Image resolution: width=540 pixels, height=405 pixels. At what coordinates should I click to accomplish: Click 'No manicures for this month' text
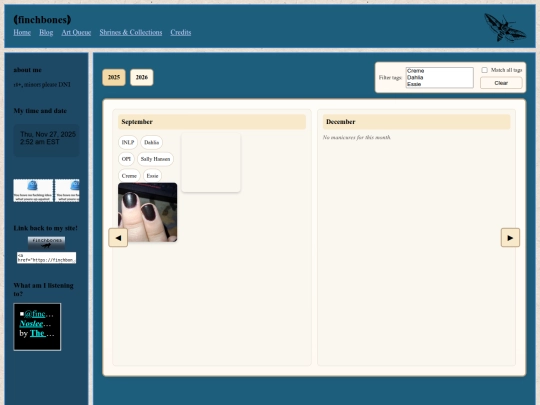point(356,137)
